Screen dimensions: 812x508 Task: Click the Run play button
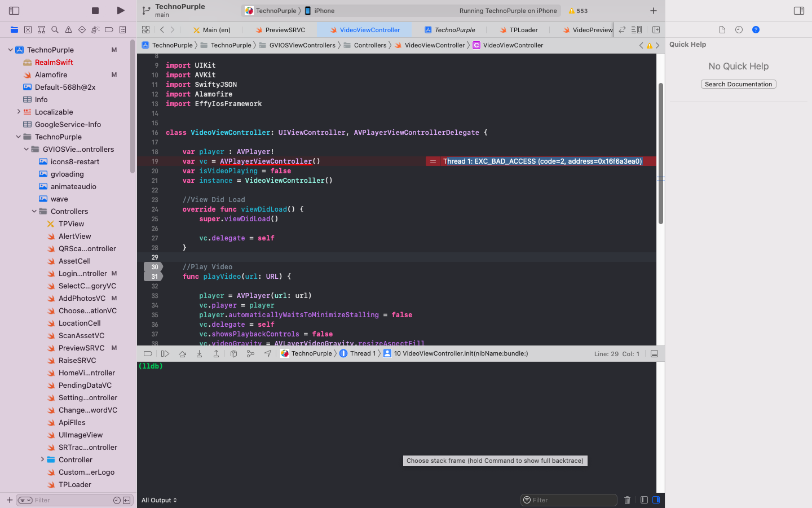point(121,11)
